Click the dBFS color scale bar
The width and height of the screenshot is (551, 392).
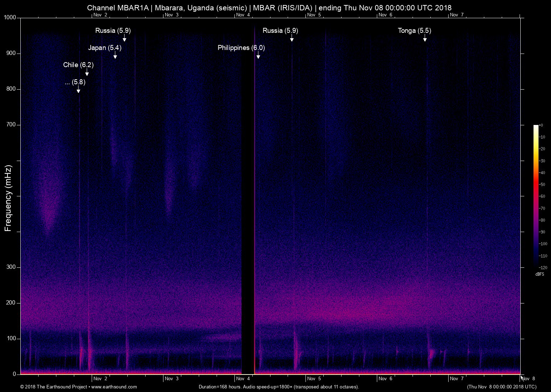tap(536, 196)
